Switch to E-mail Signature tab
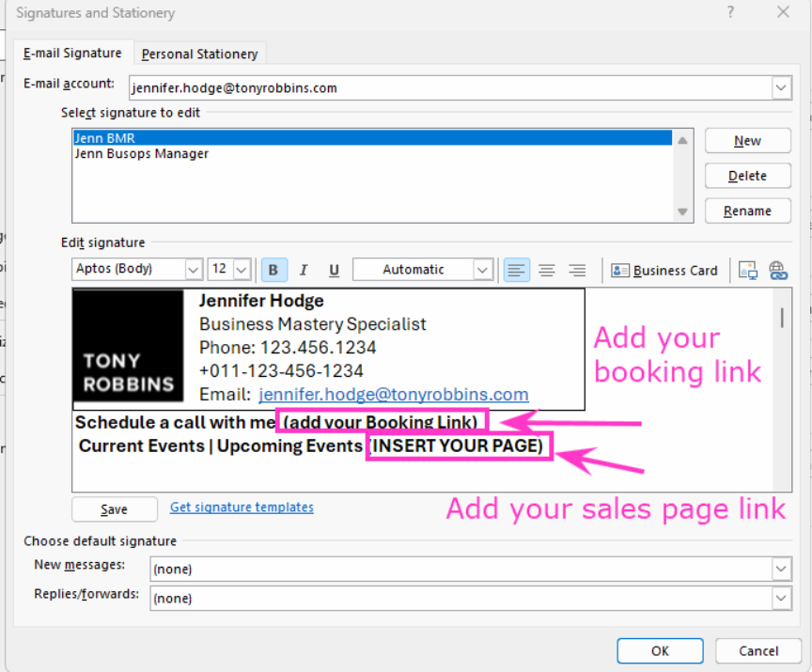The height and width of the screenshot is (672, 812). point(72,54)
